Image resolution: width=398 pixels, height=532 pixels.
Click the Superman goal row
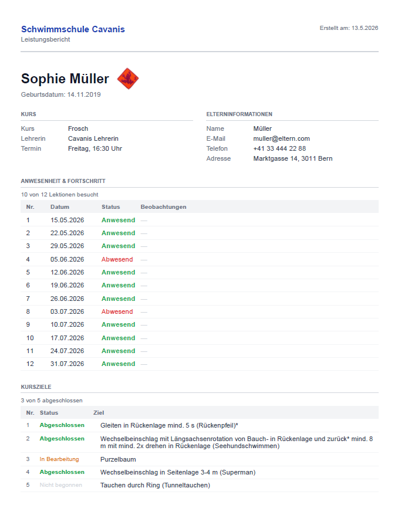(x=200, y=472)
